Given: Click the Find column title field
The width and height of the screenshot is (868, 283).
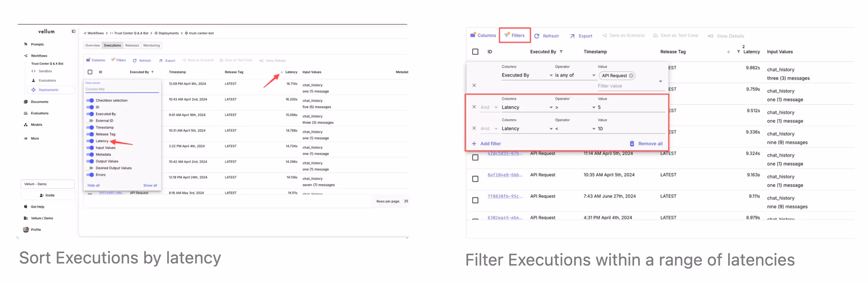Looking at the screenshot, I should click(x=122, y=89).
